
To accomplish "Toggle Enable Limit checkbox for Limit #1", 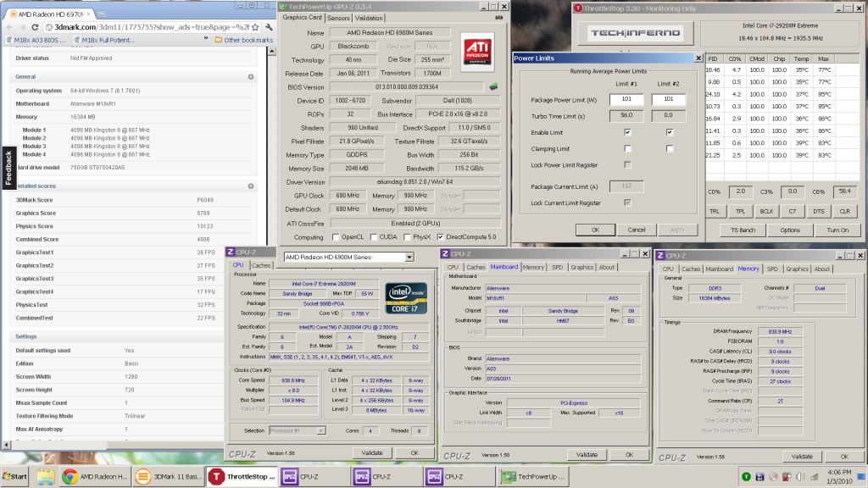I will (627, 132).
